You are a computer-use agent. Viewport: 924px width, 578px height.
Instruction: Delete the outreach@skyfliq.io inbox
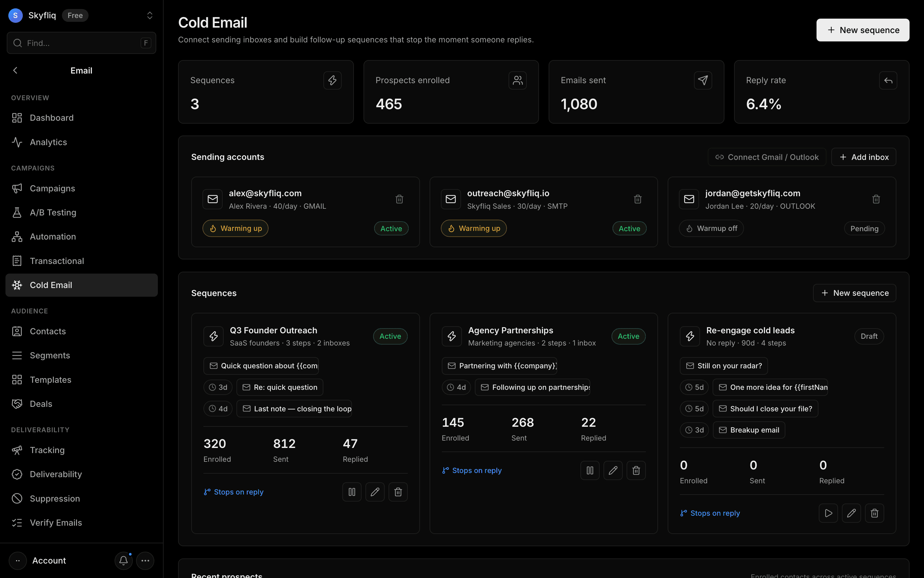[637, 199]
